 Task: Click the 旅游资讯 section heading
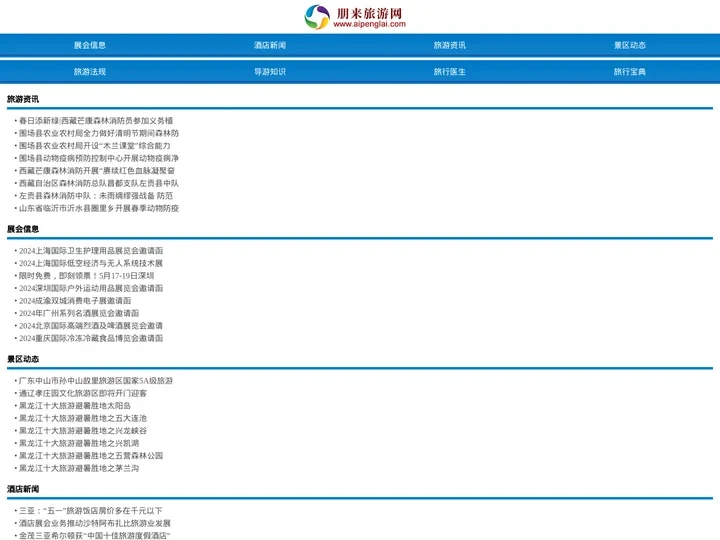click(x=23, y=99)
